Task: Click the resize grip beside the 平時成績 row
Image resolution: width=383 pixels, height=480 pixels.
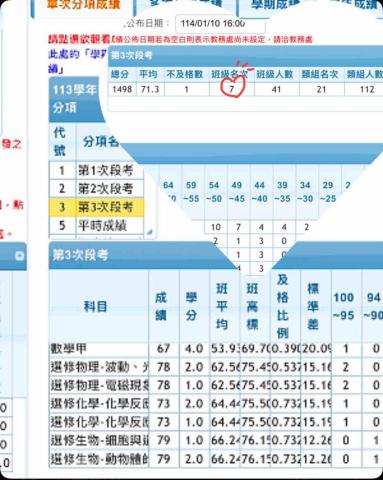Action: click(150, 232)
